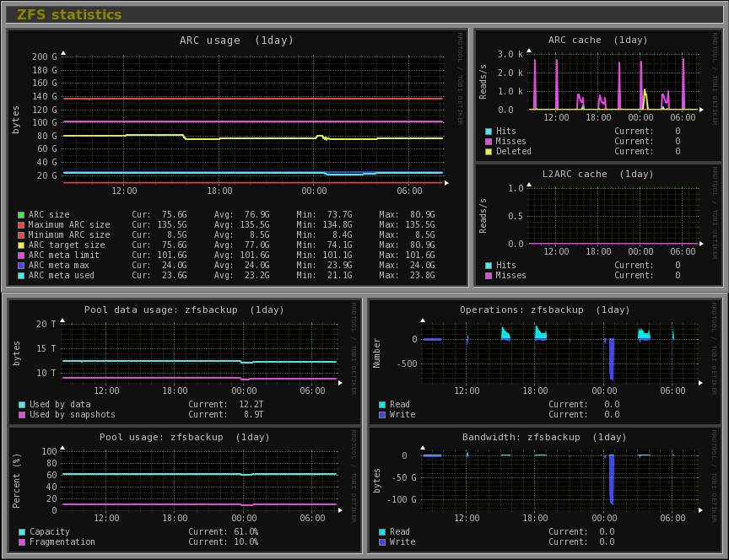Screen dimensions: 729x560
Task: Click "Min: 23.9G" in ARC meta max row
Action: 325,266
